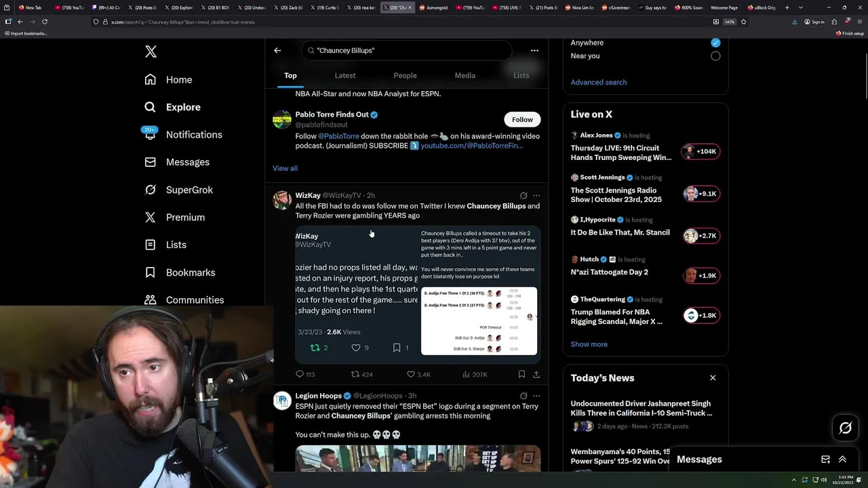
Task: Open search options three-dot menu
Action: 534,50
